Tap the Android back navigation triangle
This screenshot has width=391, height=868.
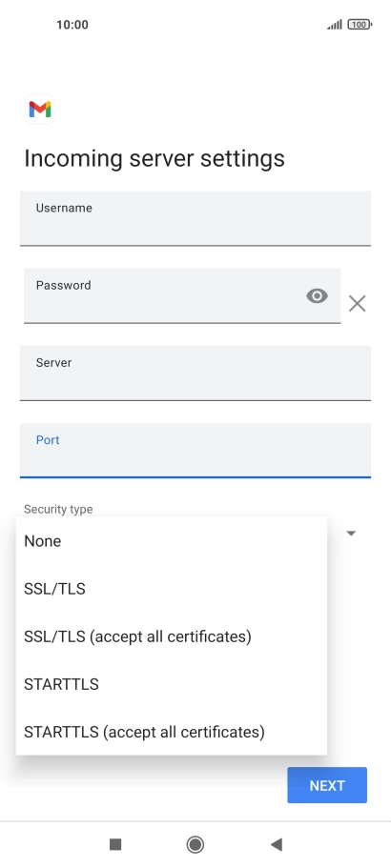[277, 844]
